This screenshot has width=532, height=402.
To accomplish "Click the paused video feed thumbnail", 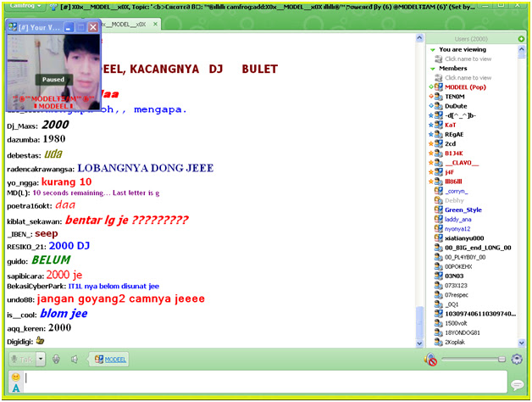I will coord(53,72).
